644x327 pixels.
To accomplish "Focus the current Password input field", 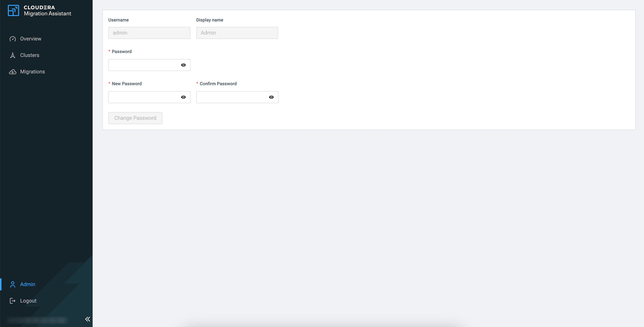I will pos(143,65).
